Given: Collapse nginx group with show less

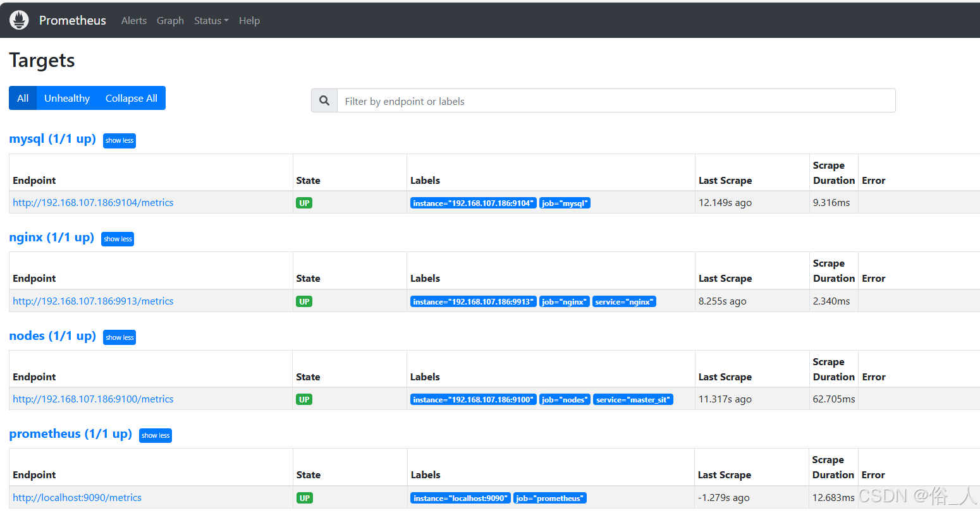Looking at the screenshot, I should 118,239.
